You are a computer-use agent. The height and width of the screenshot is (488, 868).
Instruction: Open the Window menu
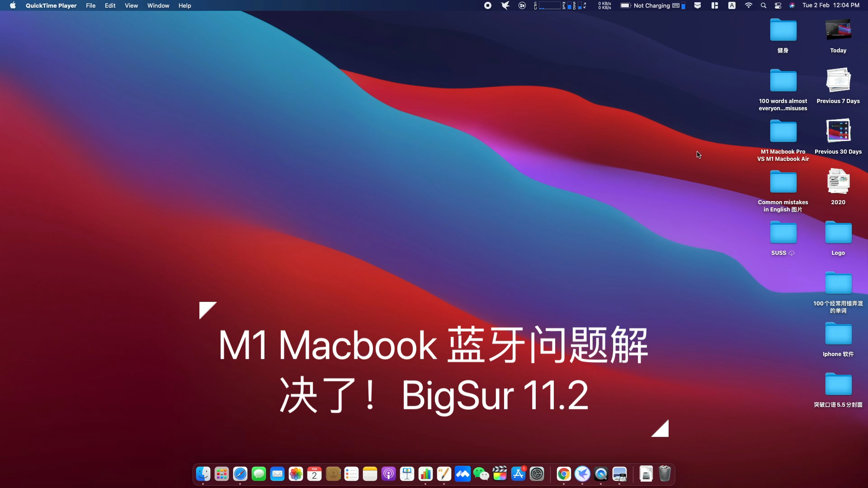coord(158,5)
